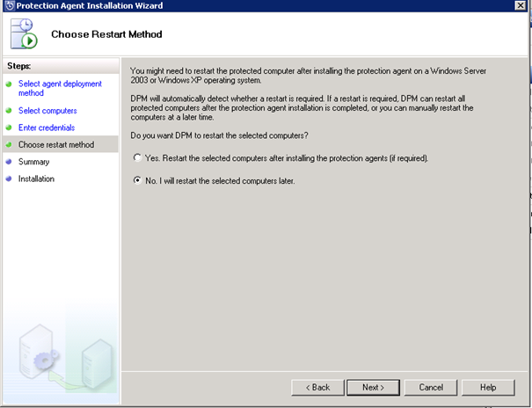Click blue bullet beside Installation
Viewport: 532px width, 408px height.
coord(9,178)
